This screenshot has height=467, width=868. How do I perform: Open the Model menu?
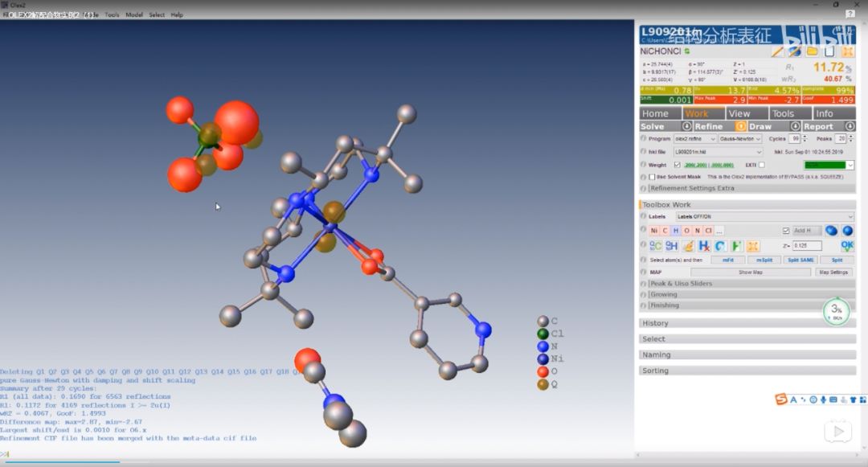click(134, 15)
